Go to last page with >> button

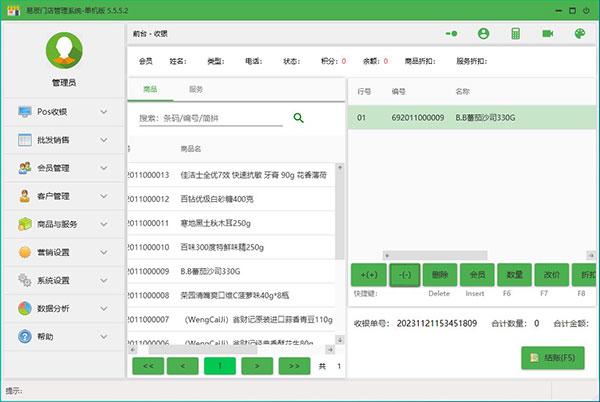point(294,366)
